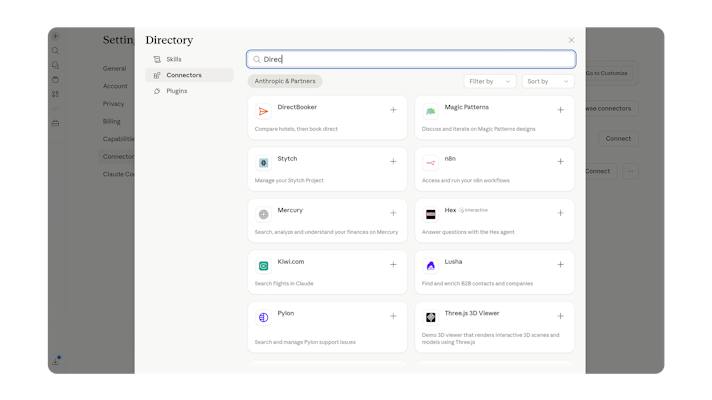Select the Connectors section
This screenshot has width=712, height=400.
tap(189, 75)
